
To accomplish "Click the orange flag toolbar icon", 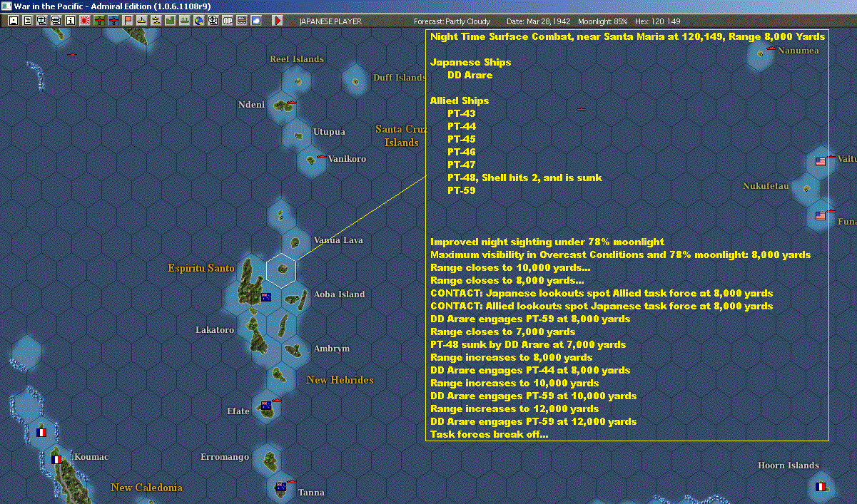I will (x=128, y=21).
